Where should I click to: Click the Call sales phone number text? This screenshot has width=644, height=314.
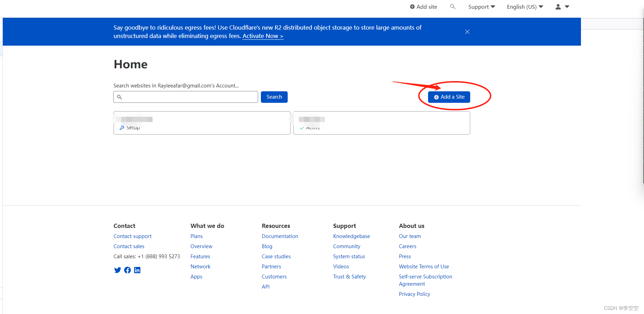tap(159, 256)
